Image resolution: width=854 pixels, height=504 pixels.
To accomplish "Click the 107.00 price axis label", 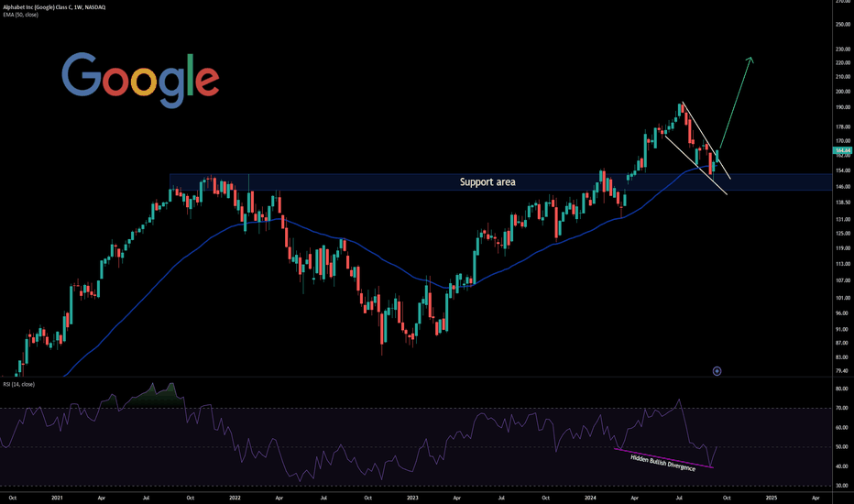I will coord(843,280).
